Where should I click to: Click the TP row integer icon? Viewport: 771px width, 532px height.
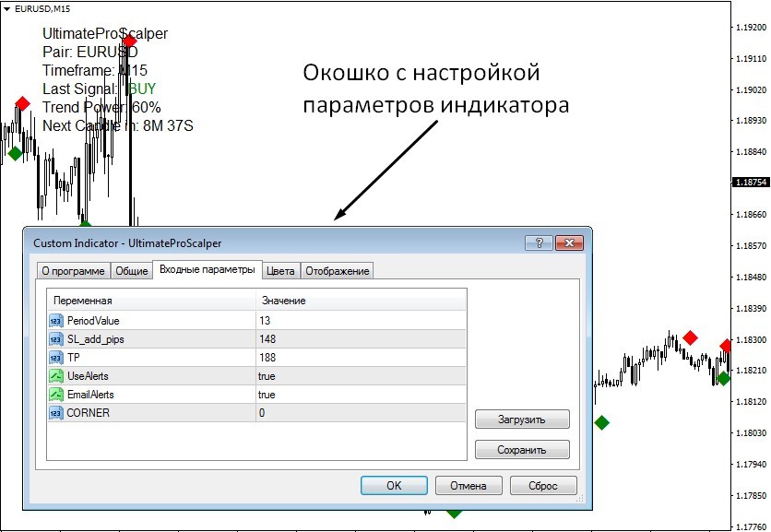point(56,358)
